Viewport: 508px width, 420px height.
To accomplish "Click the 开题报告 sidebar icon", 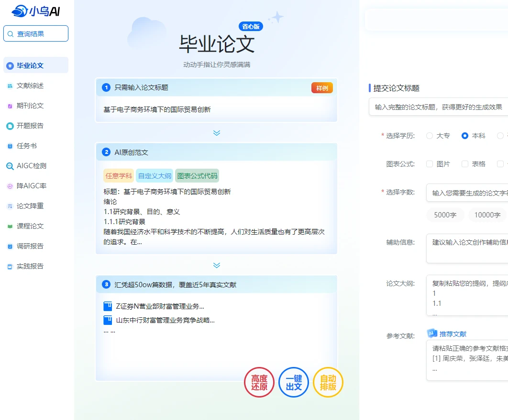I will (10, 126).
